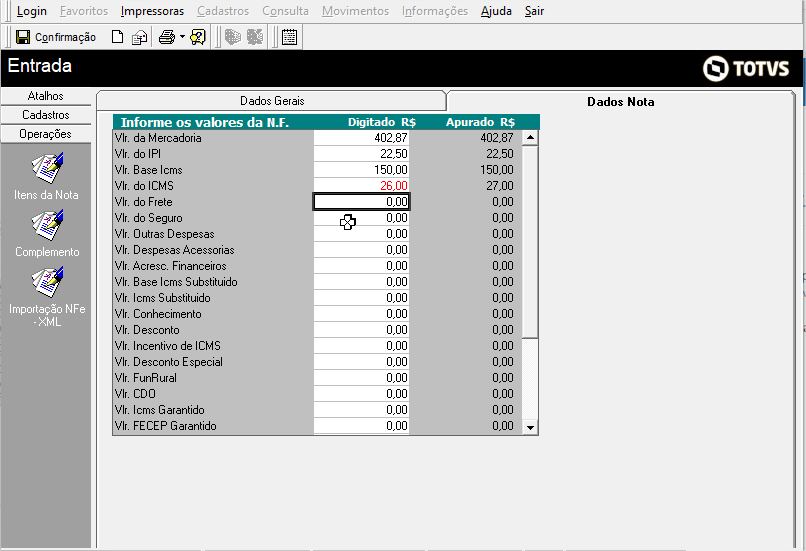Click the 'Digitado R$' column header
The height and width of the screenshot is (551, 806).
(x=382, y=122)
